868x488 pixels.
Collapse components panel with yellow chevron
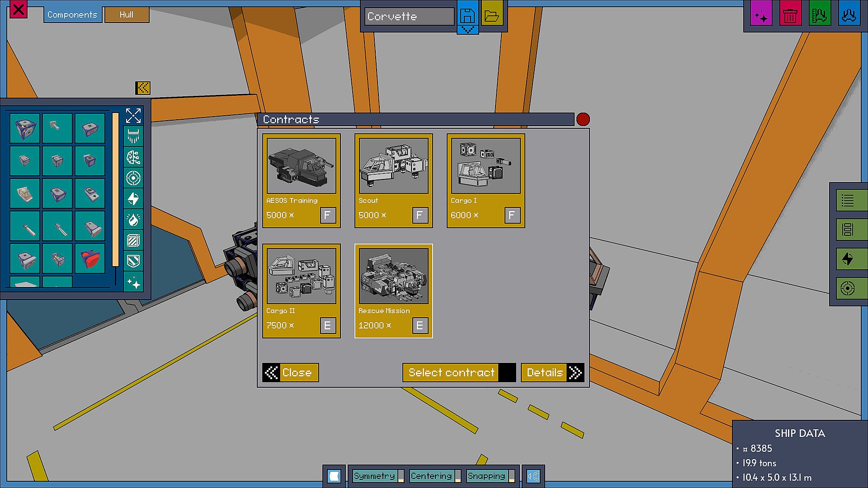pos(143,88)
